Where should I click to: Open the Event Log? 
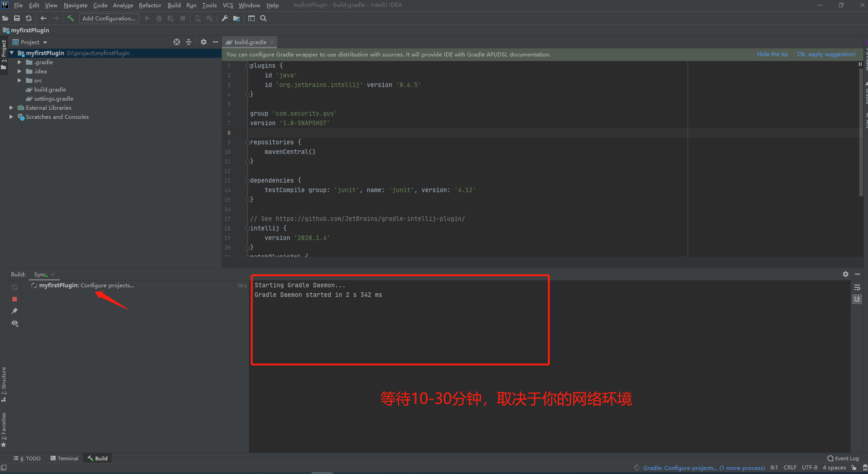843,459
